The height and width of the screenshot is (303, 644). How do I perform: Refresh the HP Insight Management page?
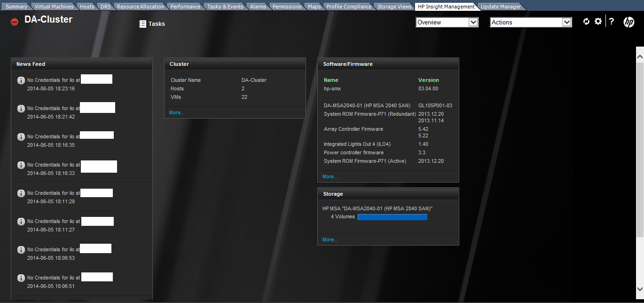(x=586, y=22)
